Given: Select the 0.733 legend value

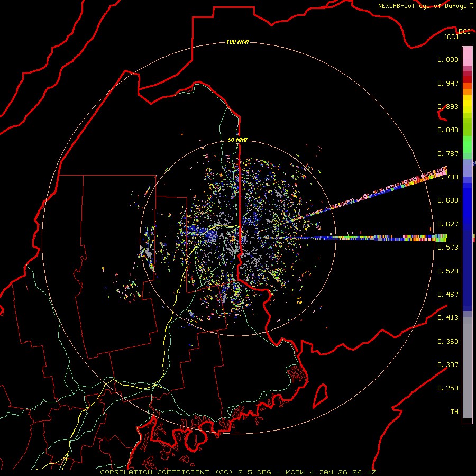Looking at the screenshot, I should [448, 177].
